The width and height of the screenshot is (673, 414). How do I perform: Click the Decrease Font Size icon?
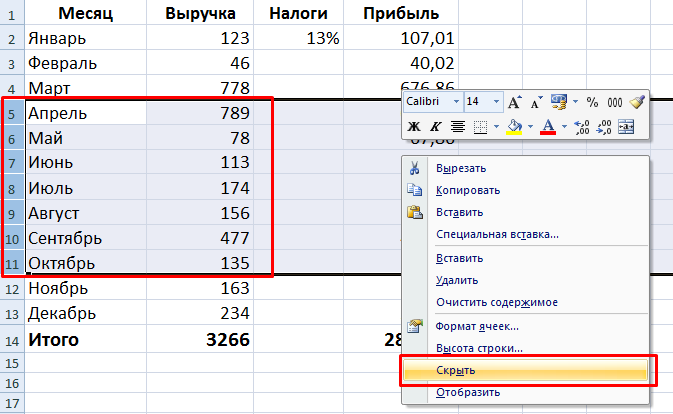click(x=536, y=102)
